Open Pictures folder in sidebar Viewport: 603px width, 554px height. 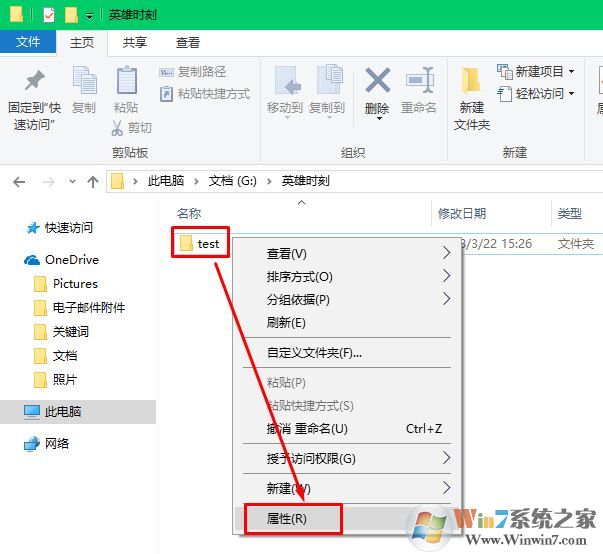(x=66, y=284)
